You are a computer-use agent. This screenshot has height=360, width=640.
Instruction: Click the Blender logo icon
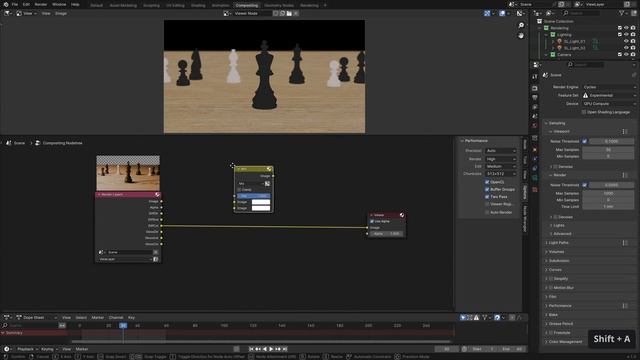(6, 4)
